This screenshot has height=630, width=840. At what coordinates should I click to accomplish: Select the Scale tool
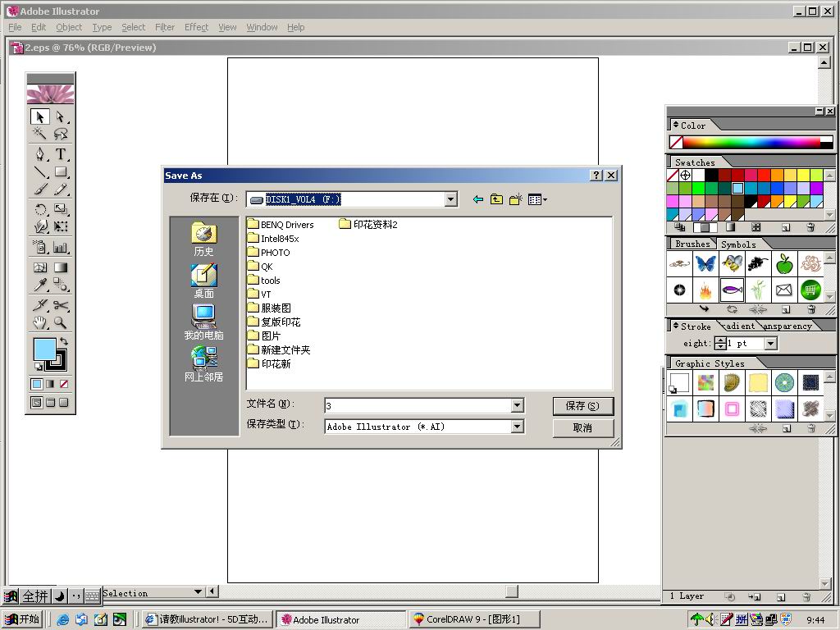pos(61,209)
